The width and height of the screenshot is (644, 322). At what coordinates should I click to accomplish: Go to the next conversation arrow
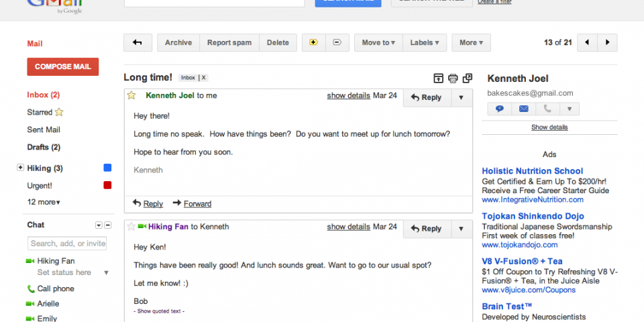[x=607, y=43]
